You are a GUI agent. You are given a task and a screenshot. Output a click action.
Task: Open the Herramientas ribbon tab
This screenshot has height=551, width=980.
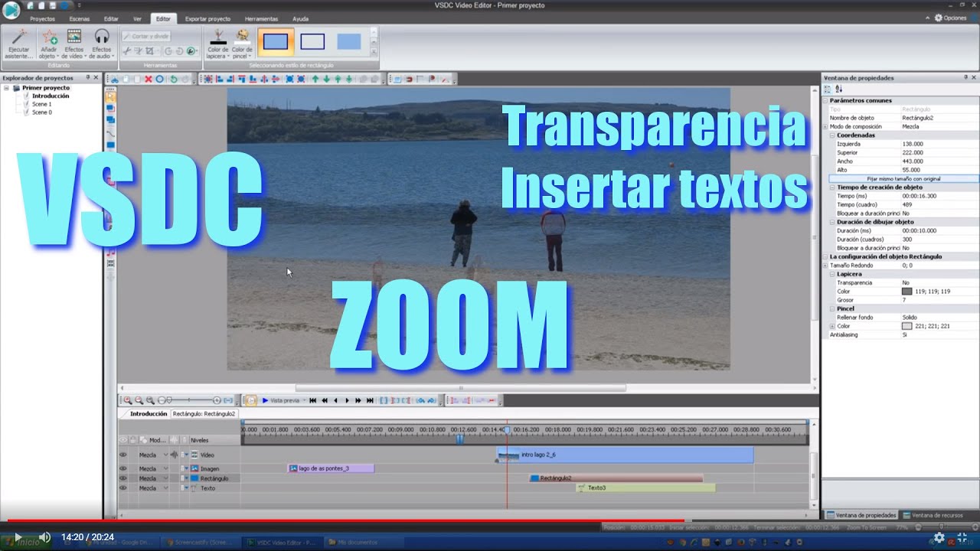tap(262, 18)
